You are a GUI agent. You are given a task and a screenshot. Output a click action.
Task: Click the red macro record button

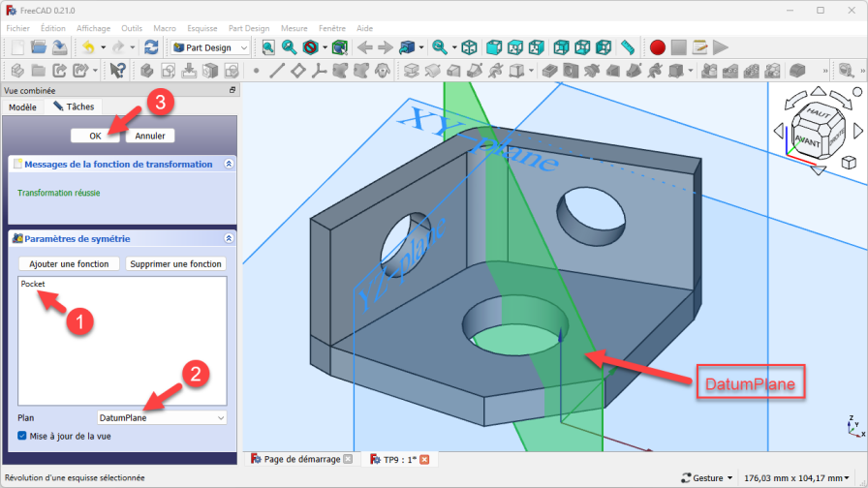click(658, 47)
